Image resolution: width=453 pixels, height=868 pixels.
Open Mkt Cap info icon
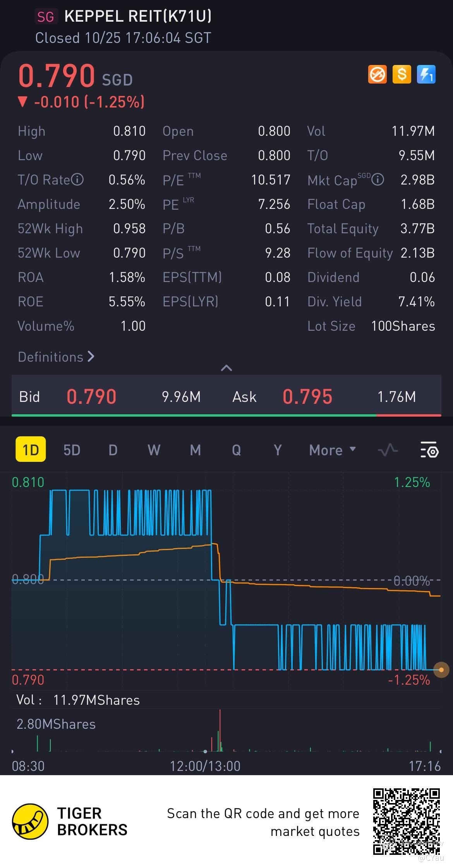(x=377, y=180)
